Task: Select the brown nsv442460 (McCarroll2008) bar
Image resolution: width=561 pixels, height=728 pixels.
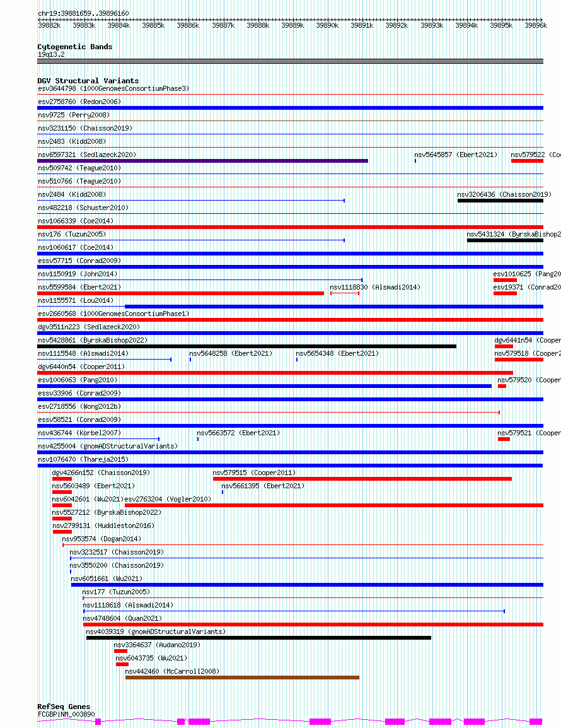Action: 242,678
